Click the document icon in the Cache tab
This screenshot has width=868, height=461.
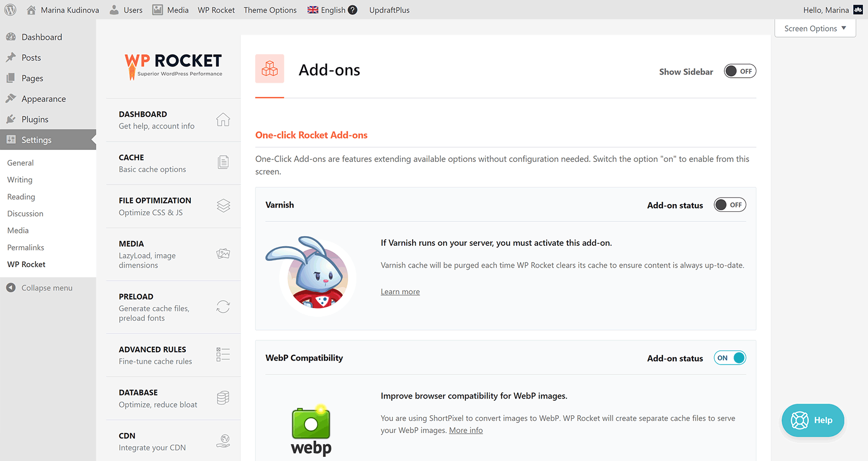pos(223,162)
